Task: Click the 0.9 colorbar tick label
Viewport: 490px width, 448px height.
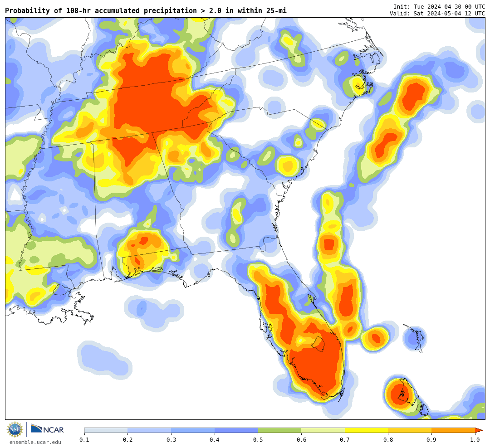Action: [432, 440]
